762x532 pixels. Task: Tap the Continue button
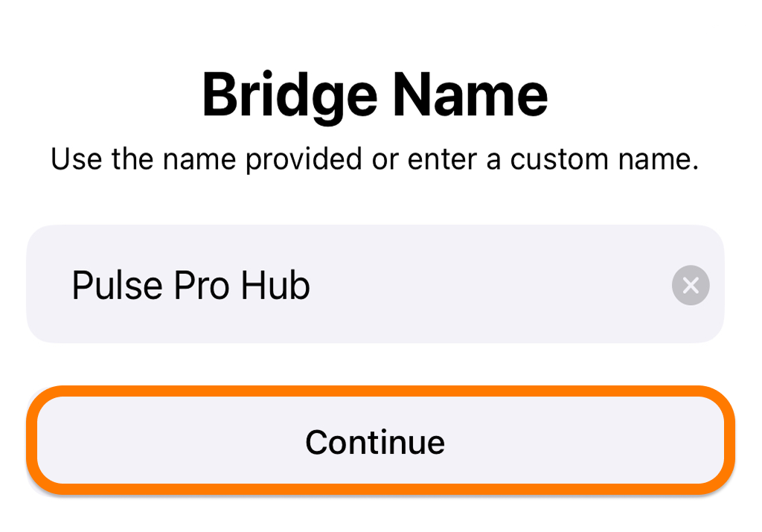point(380,440)
